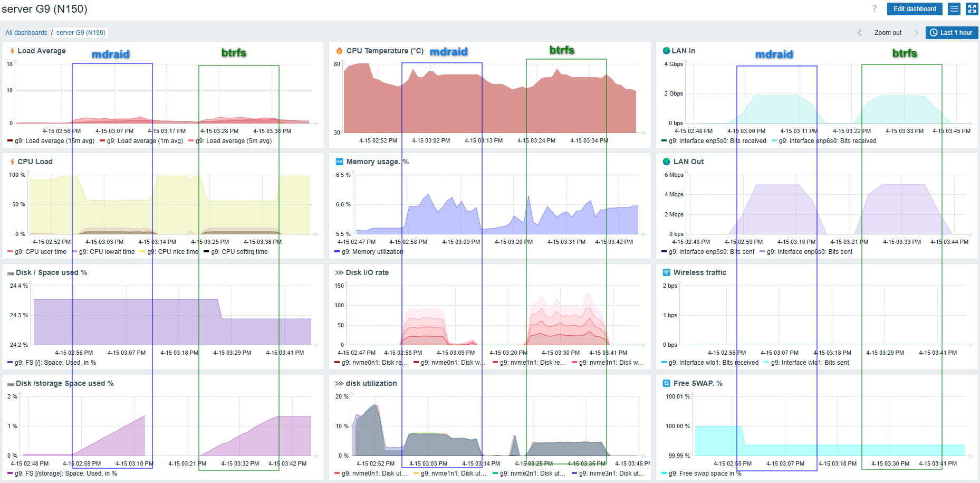Click the Edit dashboard button
Viewport: 980px width, 483px height.
click(915, 9)
